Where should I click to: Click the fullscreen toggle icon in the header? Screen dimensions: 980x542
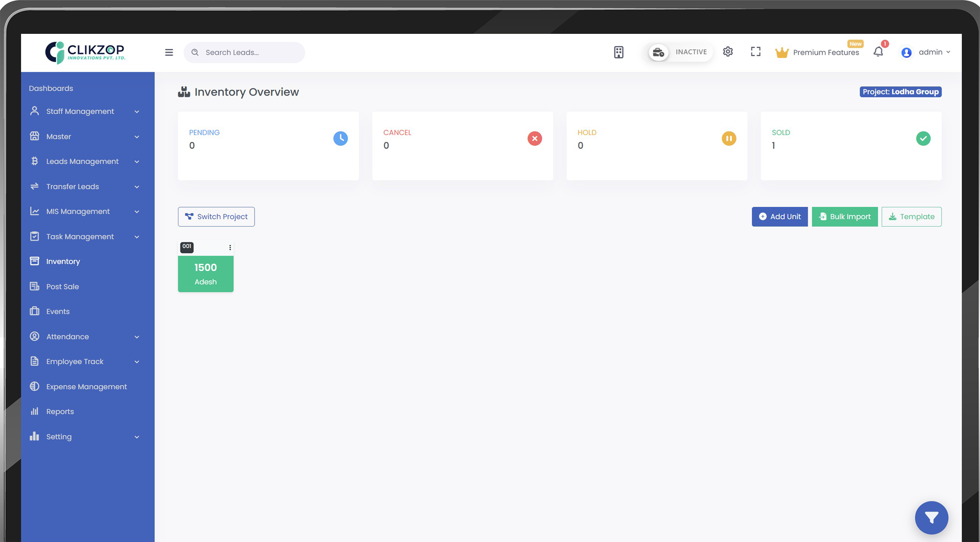pos(756,52)
